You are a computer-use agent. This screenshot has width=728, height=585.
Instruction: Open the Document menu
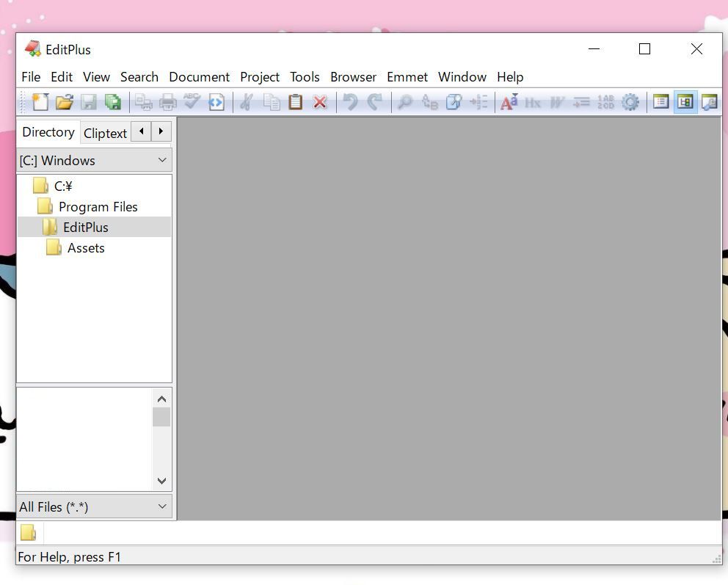tap(199, 77)
